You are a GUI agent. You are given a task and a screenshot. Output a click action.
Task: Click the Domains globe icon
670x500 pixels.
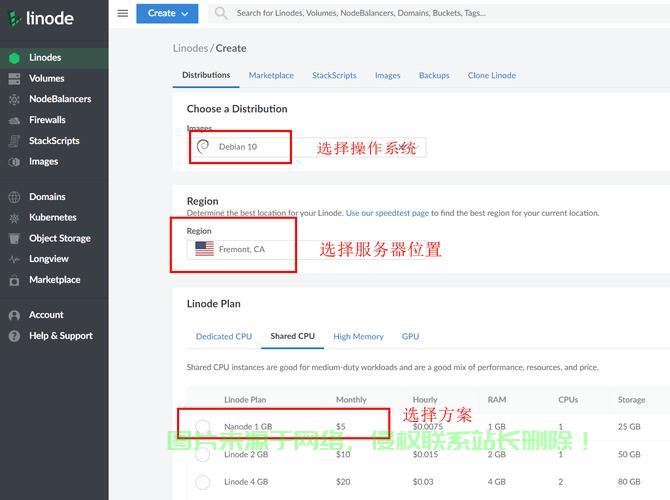click(14, 197)
